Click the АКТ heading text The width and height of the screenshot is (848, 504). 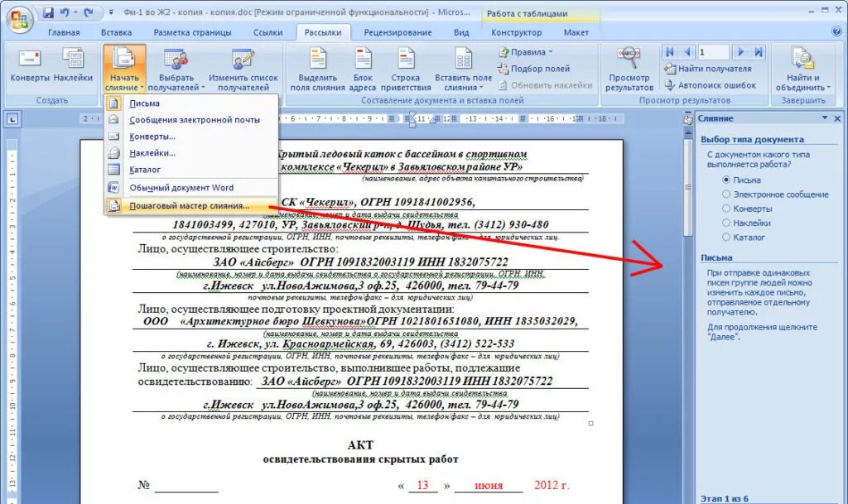[x=360, y=444]
